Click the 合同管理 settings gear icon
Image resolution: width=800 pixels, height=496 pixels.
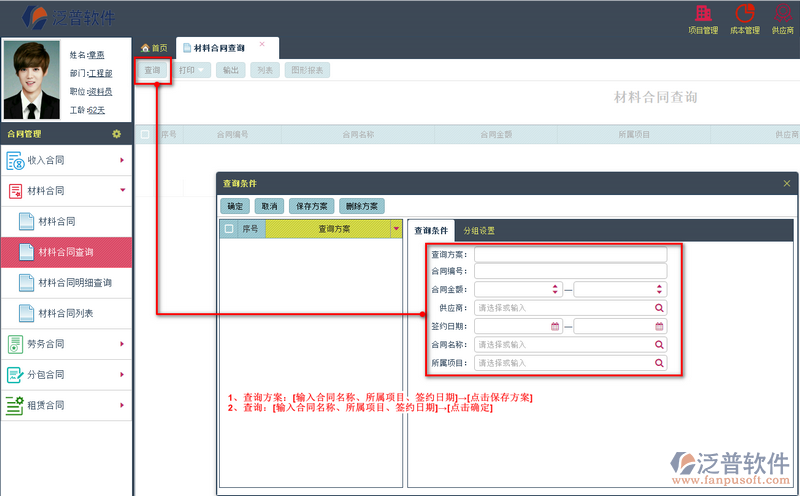point(117,134)
